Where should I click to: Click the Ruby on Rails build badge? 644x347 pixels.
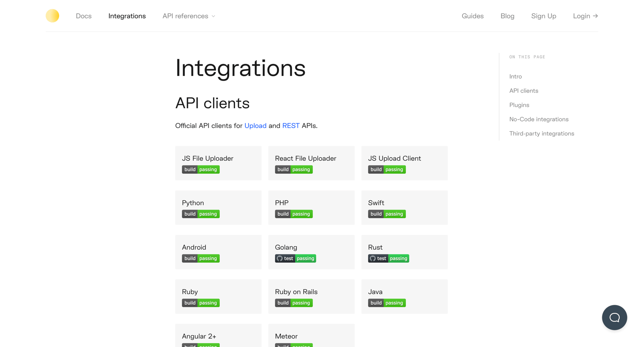click(294, 303)
